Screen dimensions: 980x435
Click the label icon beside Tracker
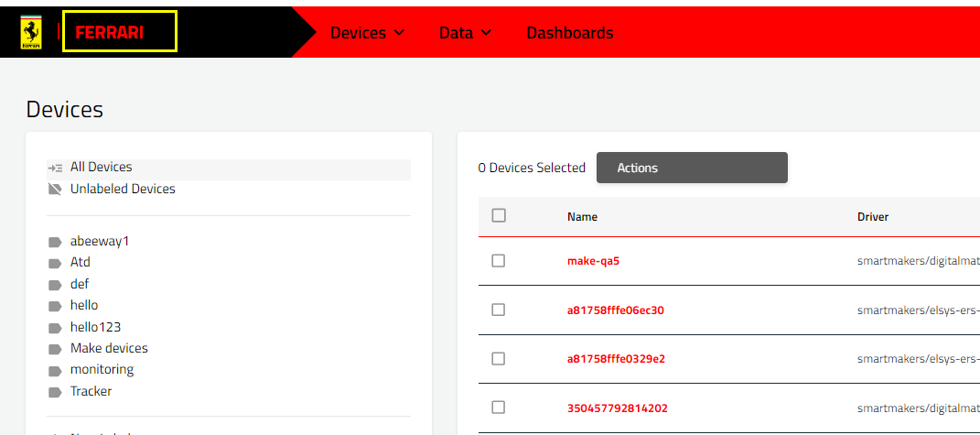tap(55, 392)
